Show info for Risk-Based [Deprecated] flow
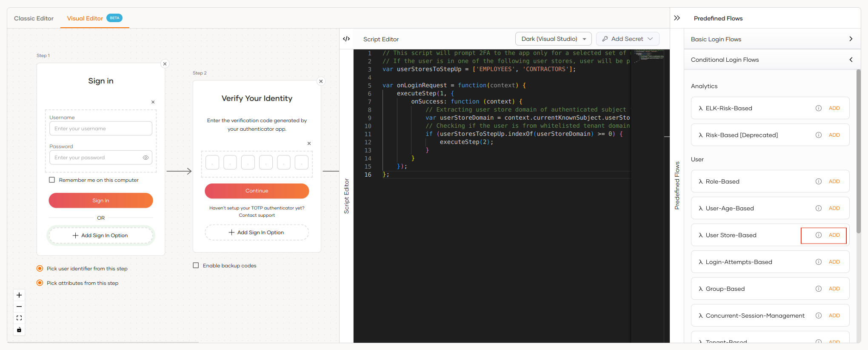Viewport: 868px width, 350px height. coord(819,135)
